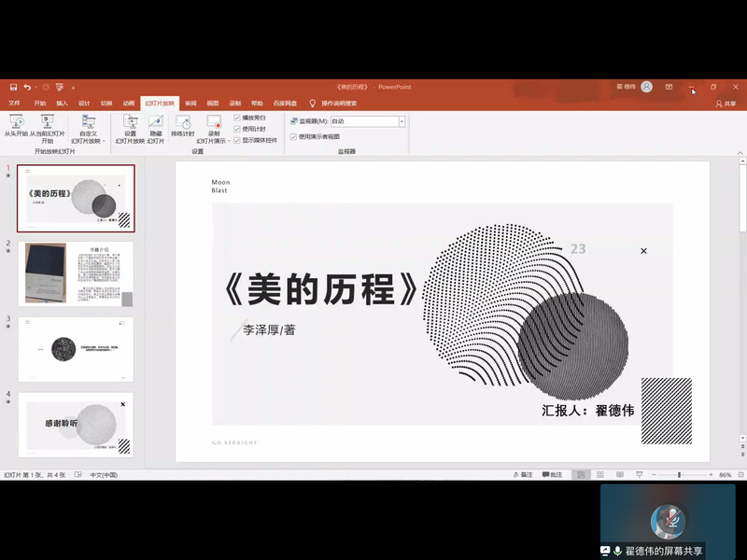Open 录制幻灯片演示 dropdown arrow

point(230,142)
